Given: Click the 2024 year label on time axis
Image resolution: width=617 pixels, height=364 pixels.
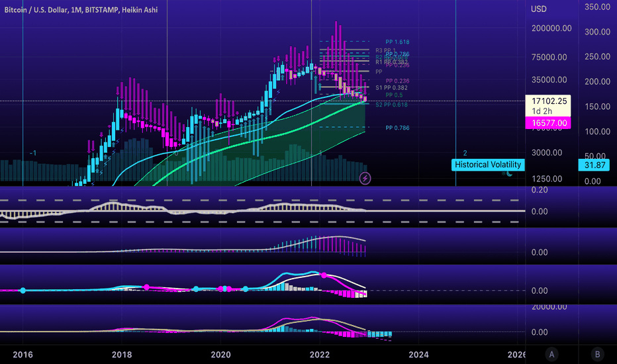Looking at the screenshot, I should click(x=418, y=355).
